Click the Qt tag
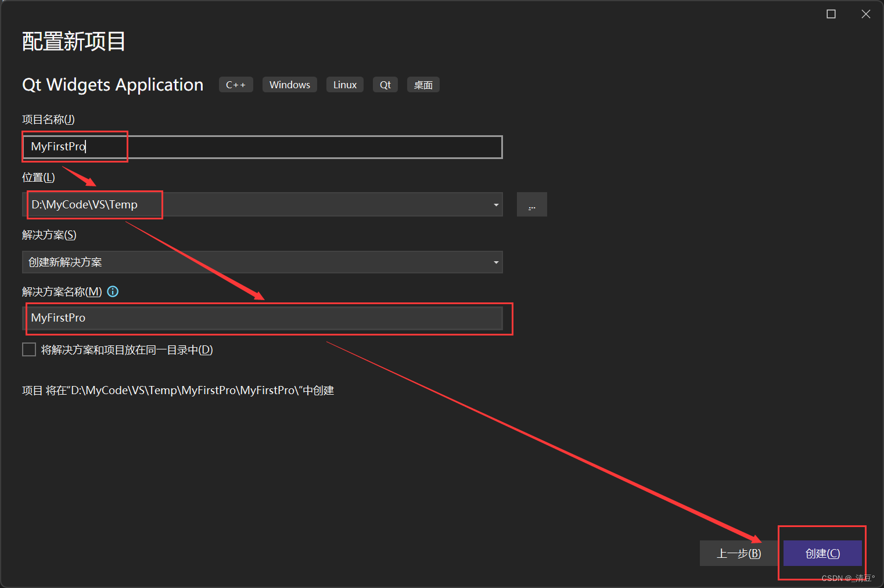Screen dimensions: 884x588 click(385, 85)
